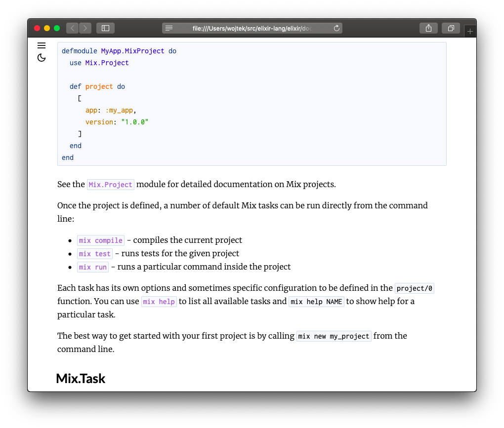The height and width of the screenshot is (428, 504).
Task: Click defmodule MyApp.MixProject line in code
Action: point(119,51)
